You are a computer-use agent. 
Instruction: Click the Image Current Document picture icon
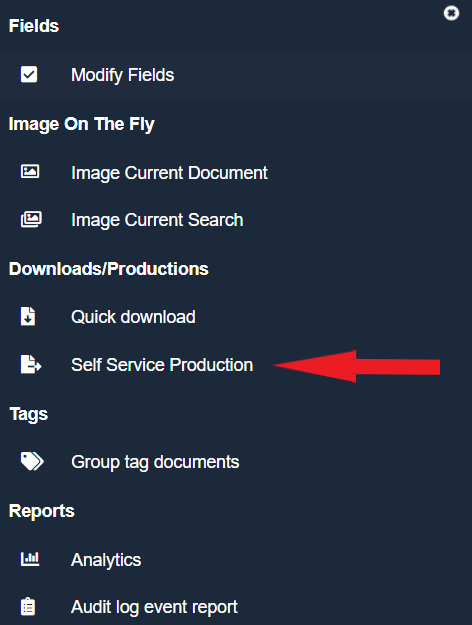pos(30,172)
